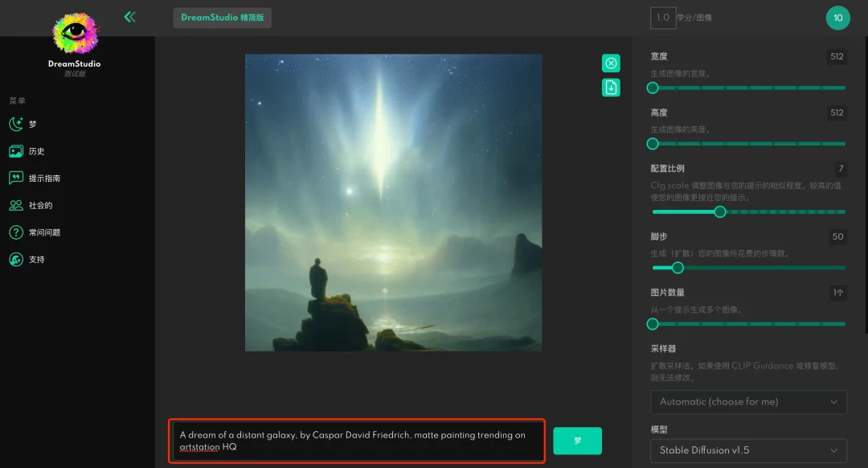This screenshot has width=868, height=468.
Task: Select the DreamStudio 精简版 tab
Action: point(222,18)
